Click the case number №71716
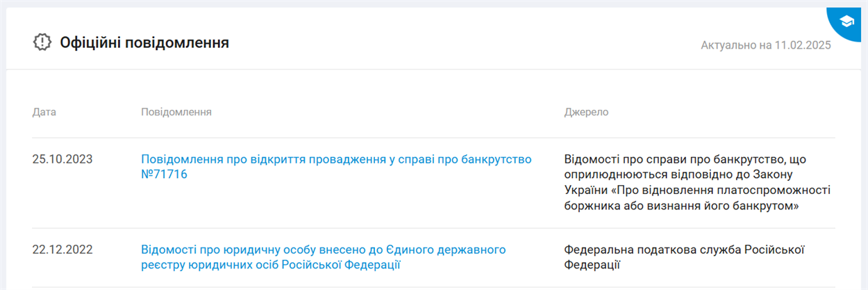 tap(165, 175)
